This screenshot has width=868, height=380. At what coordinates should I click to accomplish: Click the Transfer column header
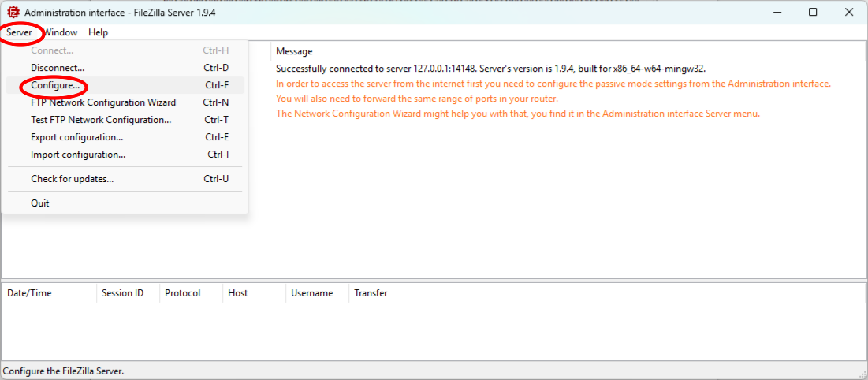click(371, 293)
